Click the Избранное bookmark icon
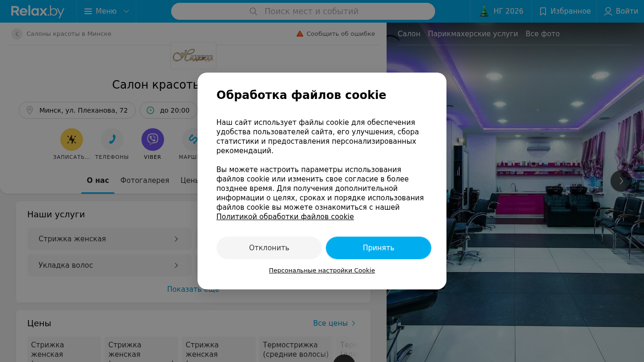 [543, 11]
